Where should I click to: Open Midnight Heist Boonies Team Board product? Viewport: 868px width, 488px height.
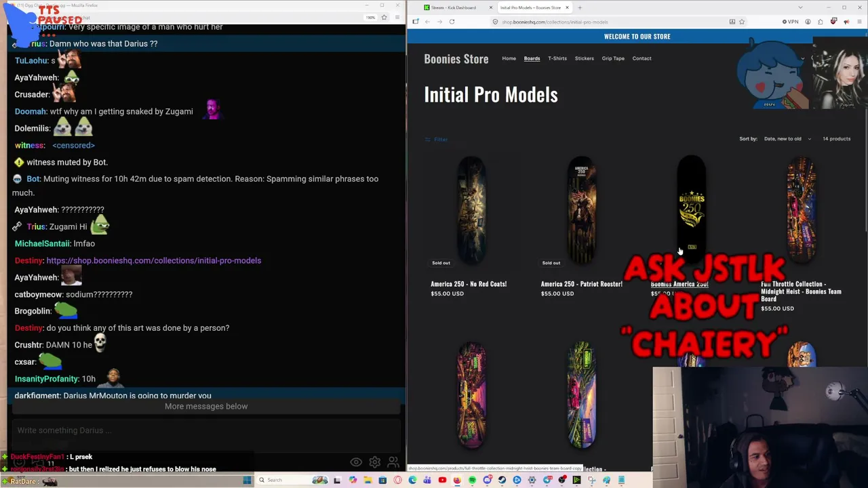[802, 291]
